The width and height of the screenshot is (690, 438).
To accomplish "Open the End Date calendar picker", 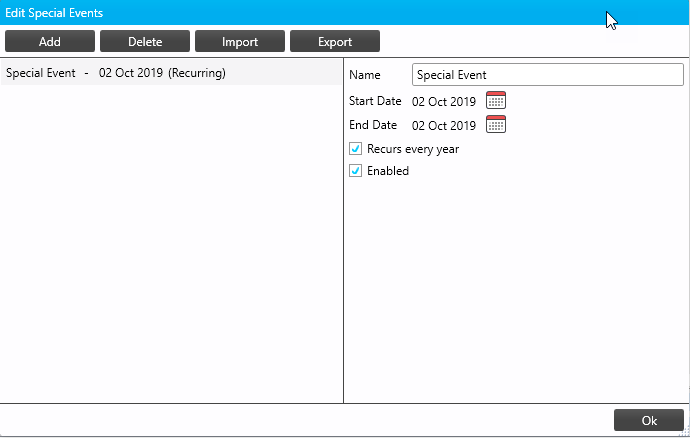I will (496, 125).
